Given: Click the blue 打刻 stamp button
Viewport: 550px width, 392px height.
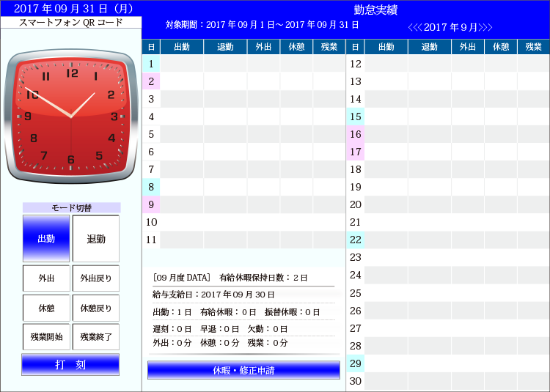Looking at the screenshot, I should pyautogui.click(x=70, y=364).
